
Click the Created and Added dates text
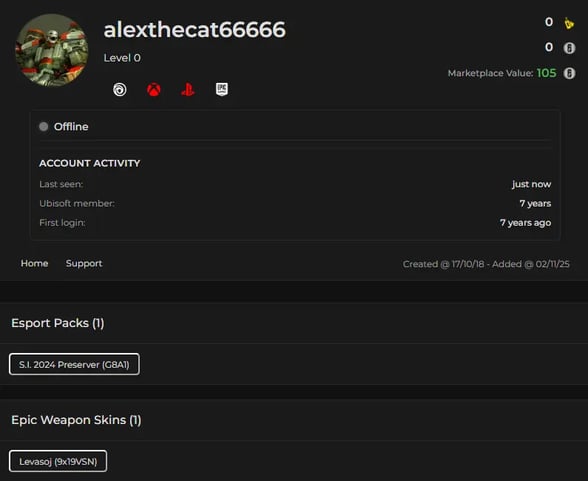(486, 264)
